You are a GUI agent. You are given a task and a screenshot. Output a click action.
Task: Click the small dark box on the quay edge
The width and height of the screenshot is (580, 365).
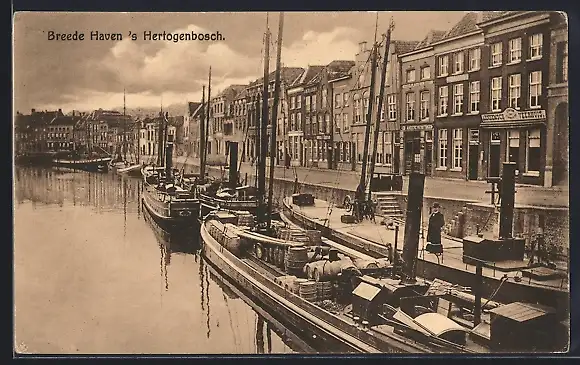pos(303,199)
